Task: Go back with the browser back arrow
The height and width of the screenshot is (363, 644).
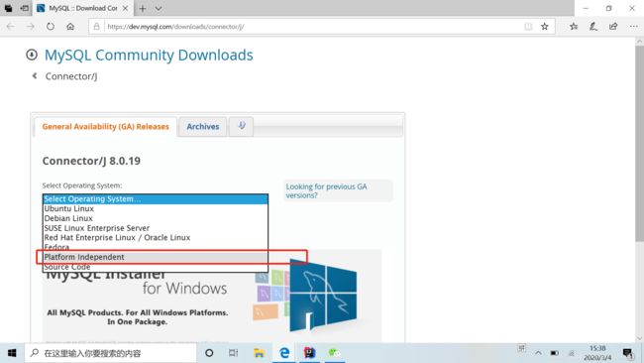Action: click(x=11, y=27)
